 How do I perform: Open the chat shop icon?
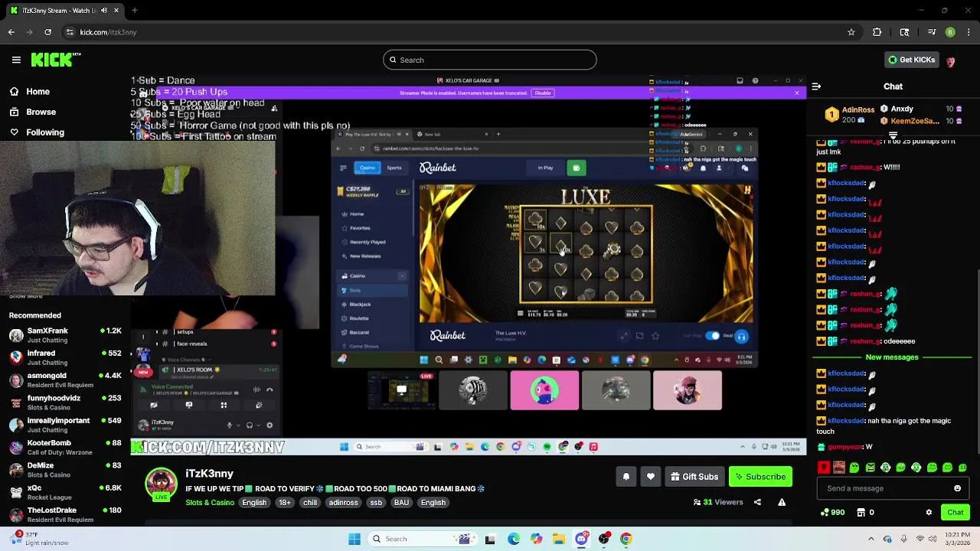point(861,512)
